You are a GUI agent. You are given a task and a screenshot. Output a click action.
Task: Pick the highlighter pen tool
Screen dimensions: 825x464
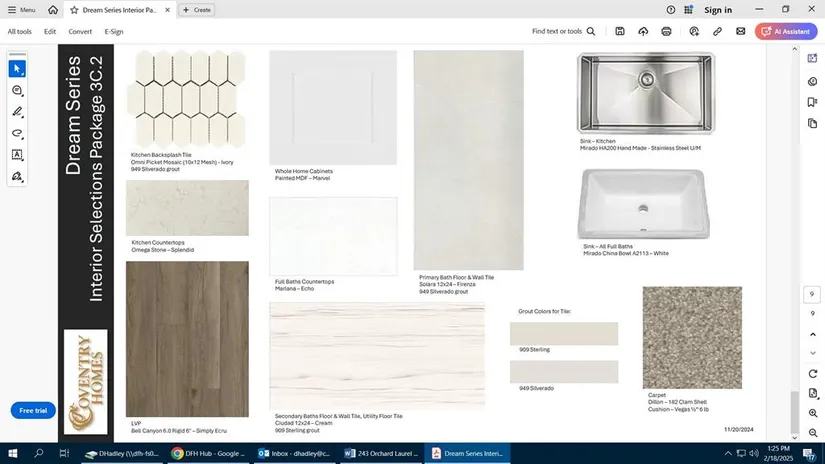point(17,112)
